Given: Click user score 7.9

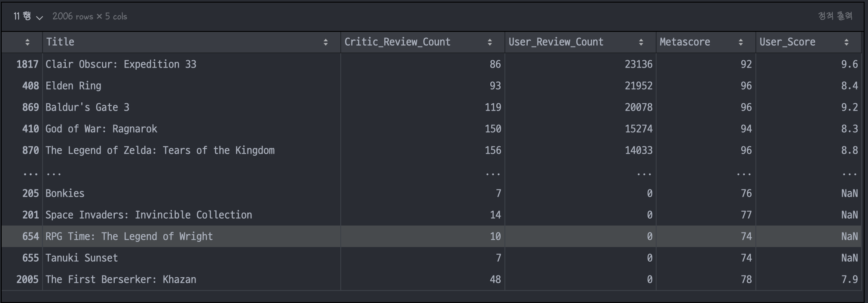Looking at the screenshot, I should [x=850, y=279].
